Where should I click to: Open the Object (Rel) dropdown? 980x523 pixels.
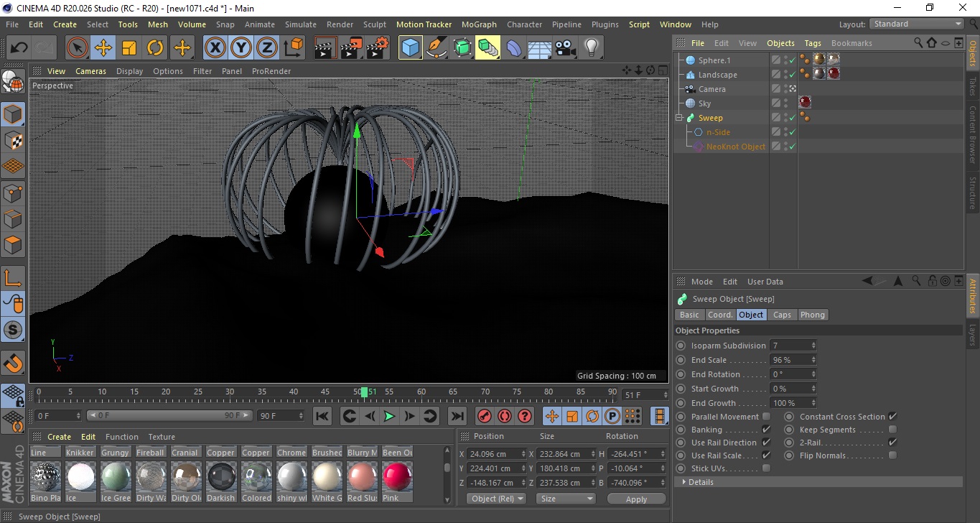tap(496, 499)
